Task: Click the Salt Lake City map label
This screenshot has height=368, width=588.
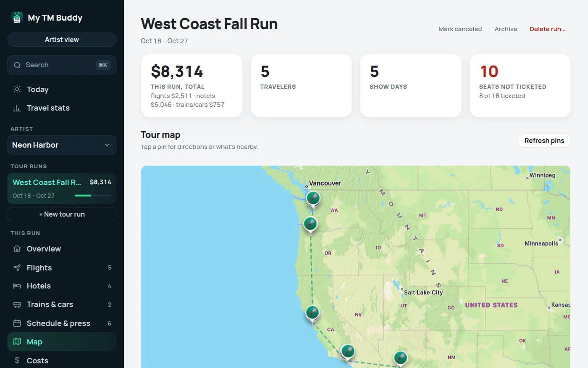Action: click(x=423, y=292)
